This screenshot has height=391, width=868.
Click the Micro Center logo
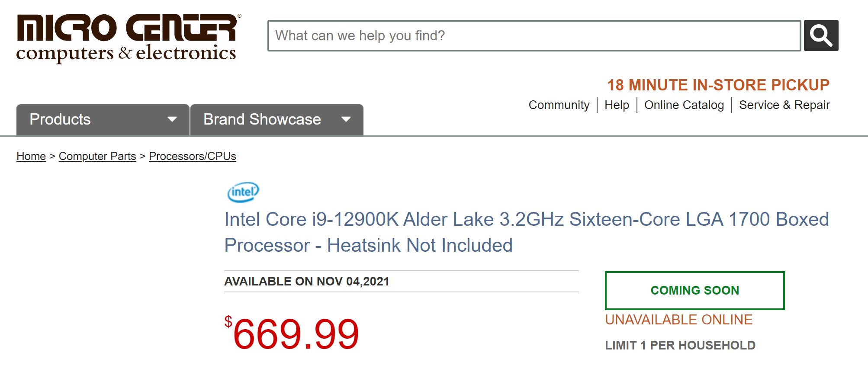coord(128,38)
